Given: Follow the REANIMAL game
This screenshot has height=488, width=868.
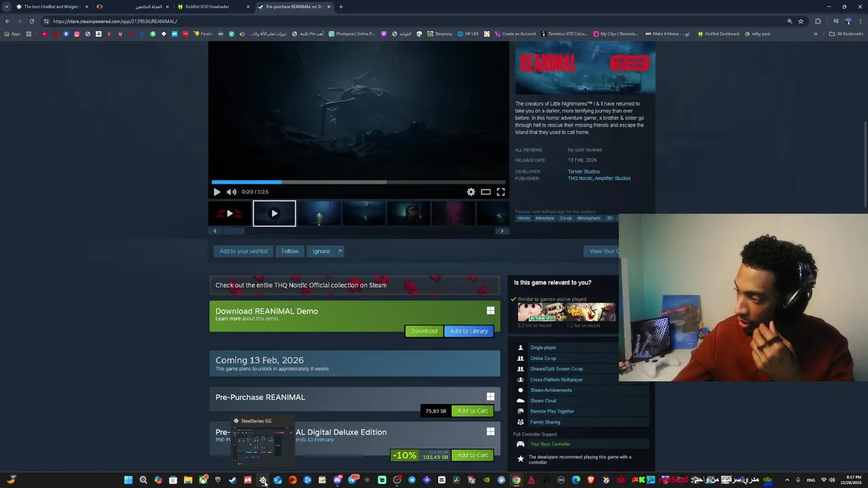Looking at the screenshot, I should (290, 251).
